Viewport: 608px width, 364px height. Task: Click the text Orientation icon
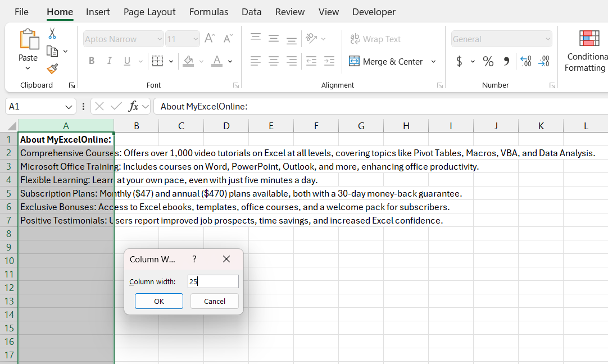click(x=311, y=38)
